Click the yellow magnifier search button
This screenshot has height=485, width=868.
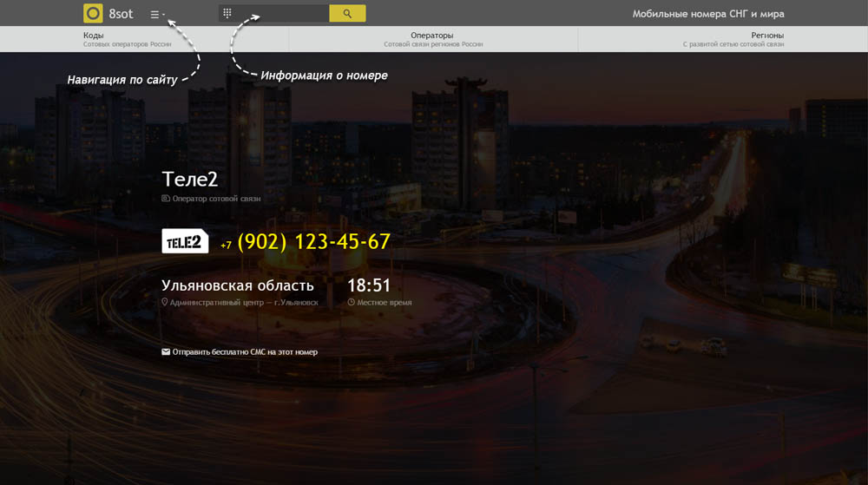point(347,13)
